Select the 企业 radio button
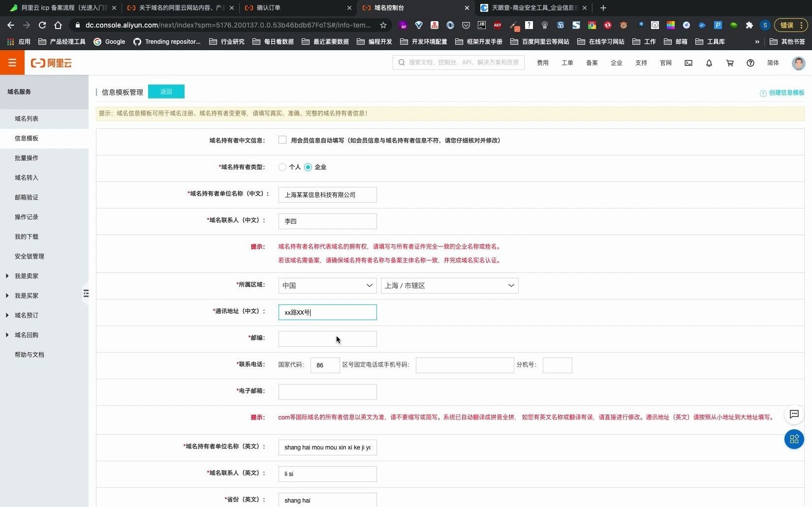Viewport: 812px width, 507px height. (x=309, y=167)
